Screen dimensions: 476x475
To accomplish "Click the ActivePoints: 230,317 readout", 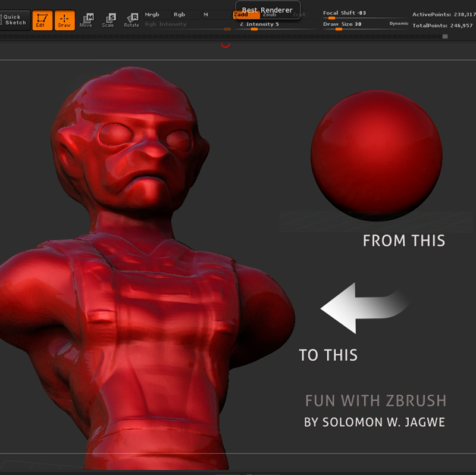I will 444,14.
